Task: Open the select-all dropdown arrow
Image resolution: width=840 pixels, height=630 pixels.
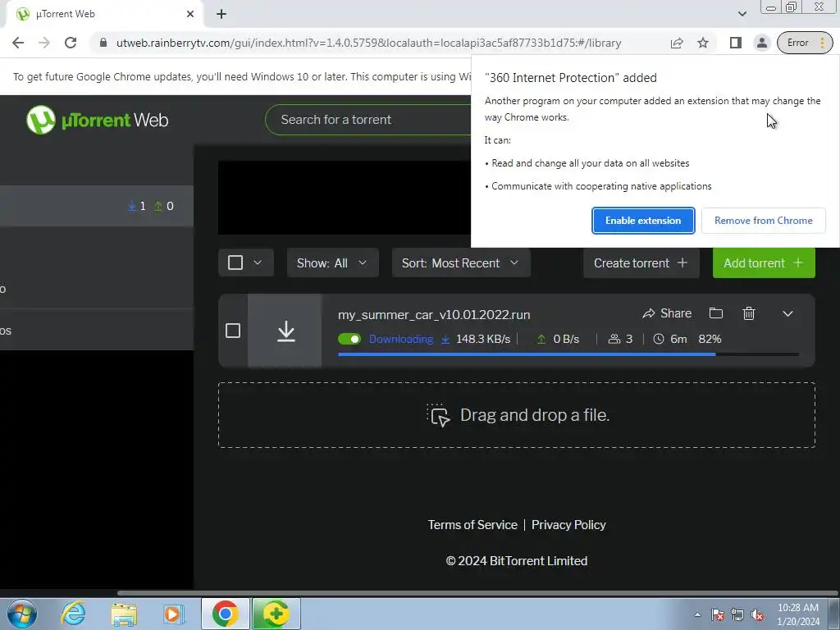Action: coord(258,262)
